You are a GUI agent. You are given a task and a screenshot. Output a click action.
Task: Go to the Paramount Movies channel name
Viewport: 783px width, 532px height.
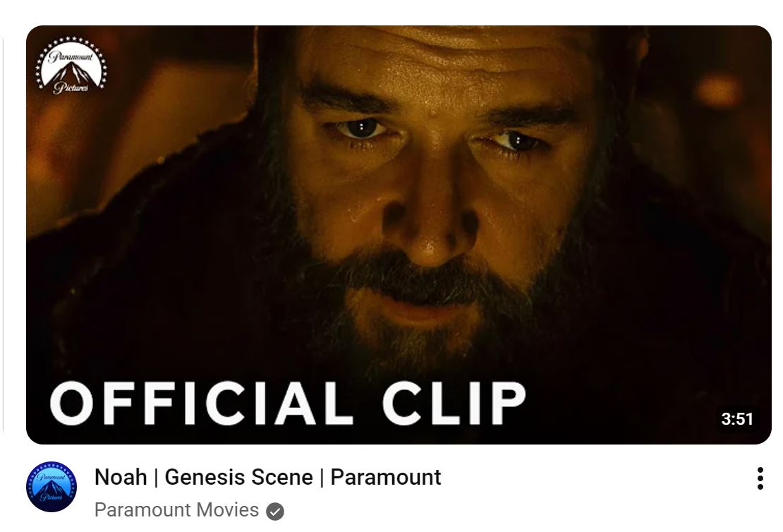pyautogui.click(x=176, y=510)
